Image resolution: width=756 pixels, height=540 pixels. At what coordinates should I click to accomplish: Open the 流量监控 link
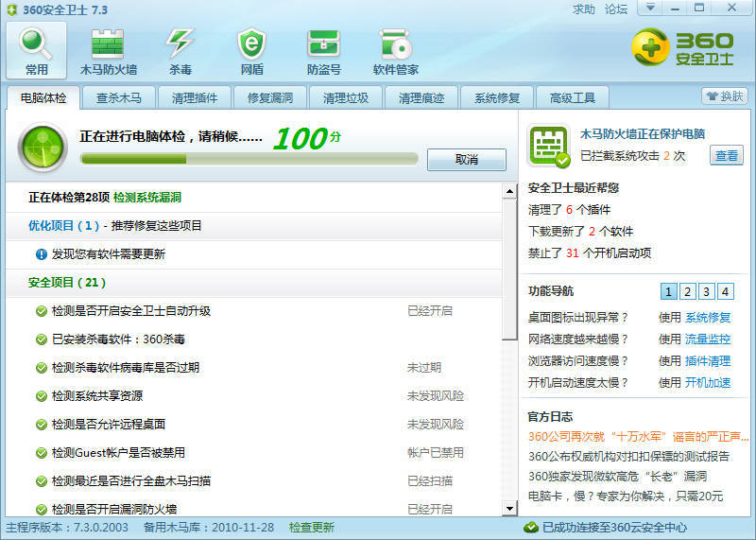tap(708, 340)
